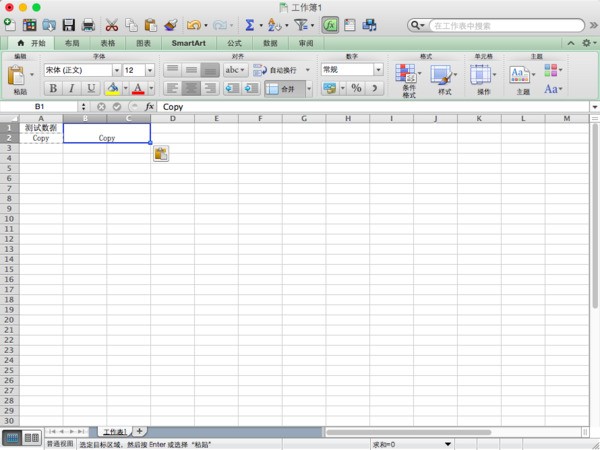Click the 自动换行 wrap text button

tap(276, 70)
